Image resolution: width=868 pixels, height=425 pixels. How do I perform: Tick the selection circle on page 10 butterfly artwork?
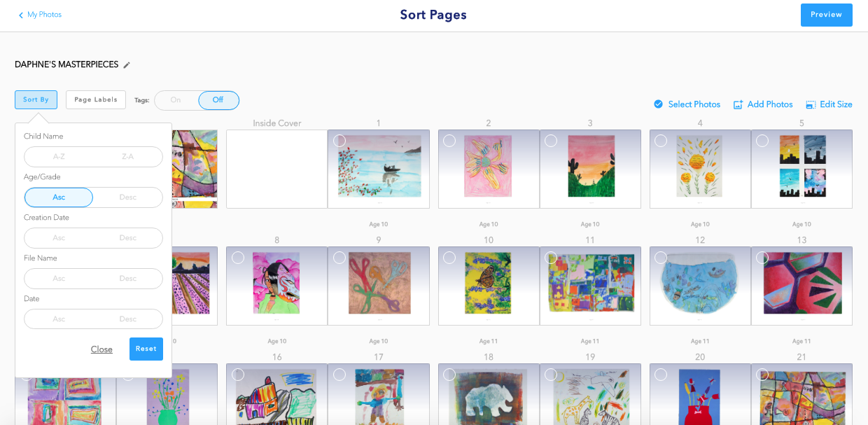449,258
